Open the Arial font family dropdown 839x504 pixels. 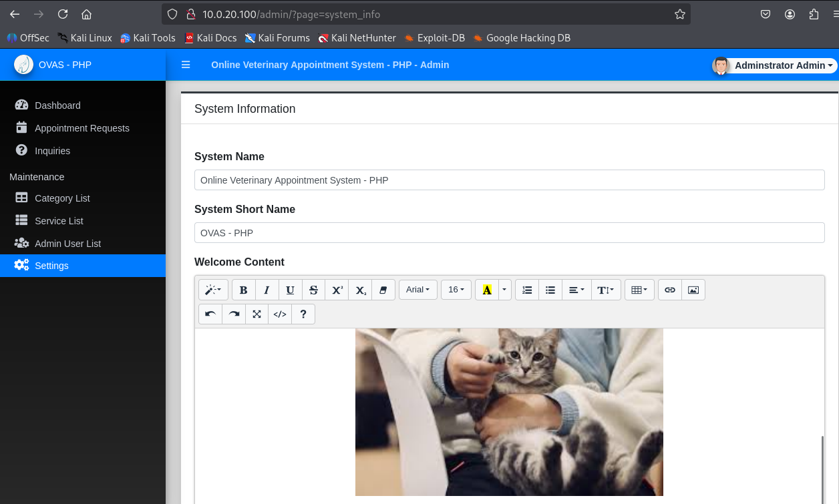(x=417, y=290)
